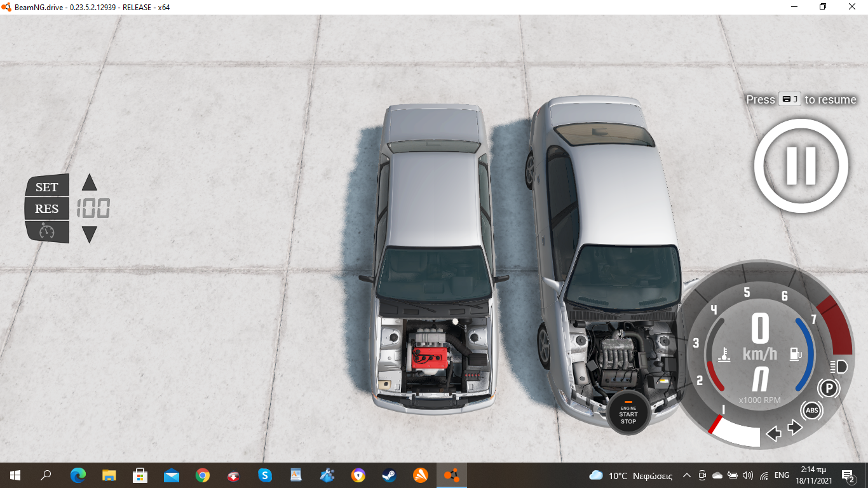Toggle cruise control with the speedometer icon button
Image resolution: width=868 pixels, height=488 pixels.
47,231
